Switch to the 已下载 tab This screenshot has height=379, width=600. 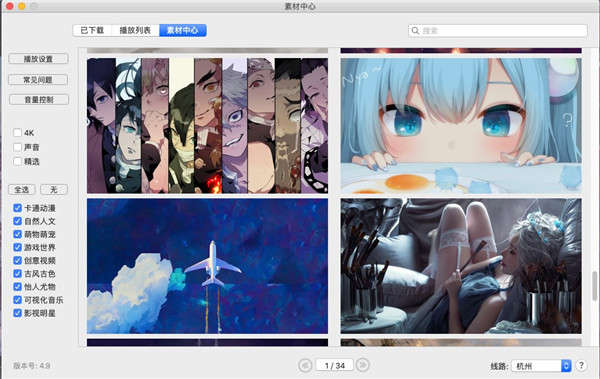(92, 30)
